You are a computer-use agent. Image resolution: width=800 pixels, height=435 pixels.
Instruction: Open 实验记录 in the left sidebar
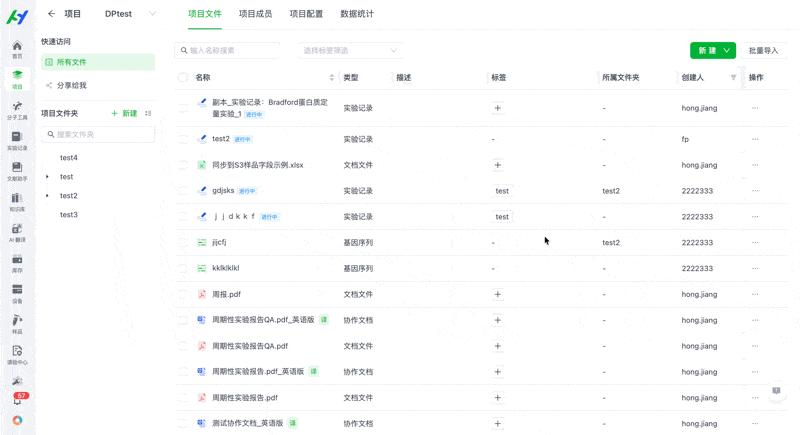tap(17, 141)
